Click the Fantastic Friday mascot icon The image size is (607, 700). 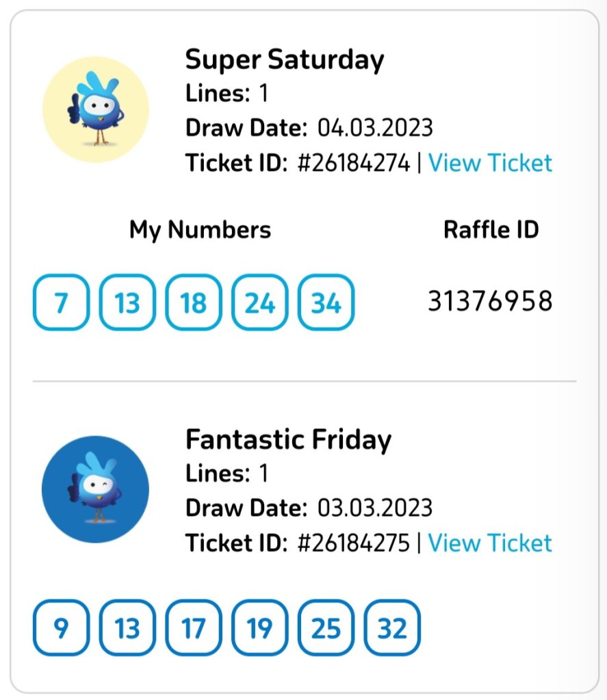[x=96, y=489]
